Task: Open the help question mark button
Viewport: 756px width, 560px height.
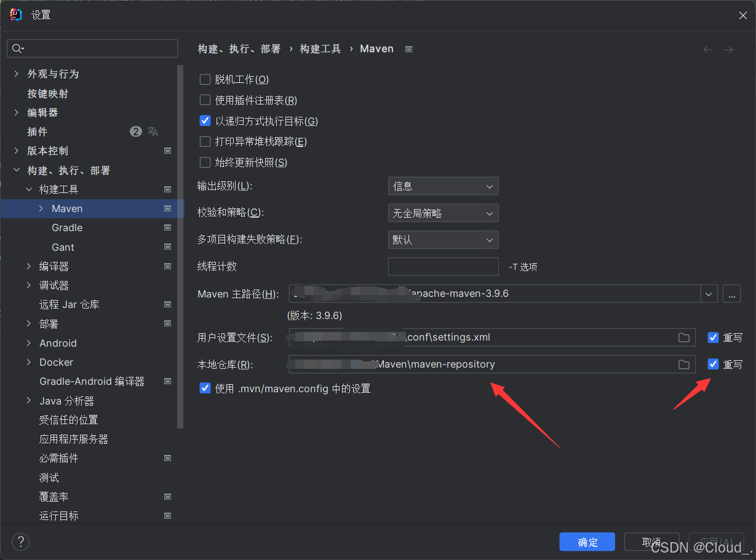Action: 20,542
